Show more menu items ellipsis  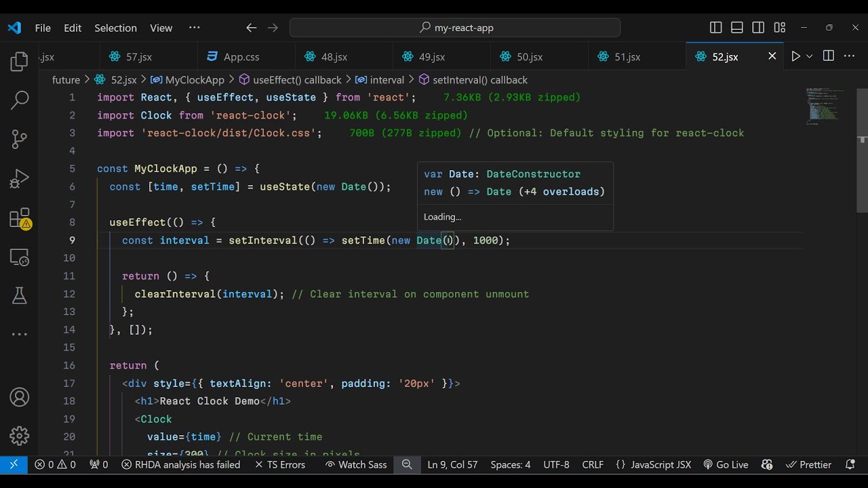coord(195,28)
